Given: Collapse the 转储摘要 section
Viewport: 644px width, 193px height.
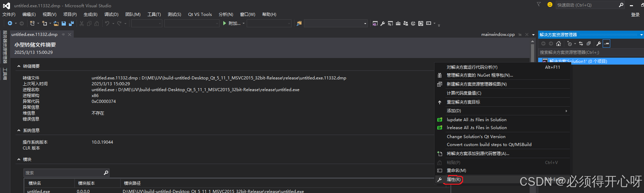Looking at the screenshot, I should 19,66.
